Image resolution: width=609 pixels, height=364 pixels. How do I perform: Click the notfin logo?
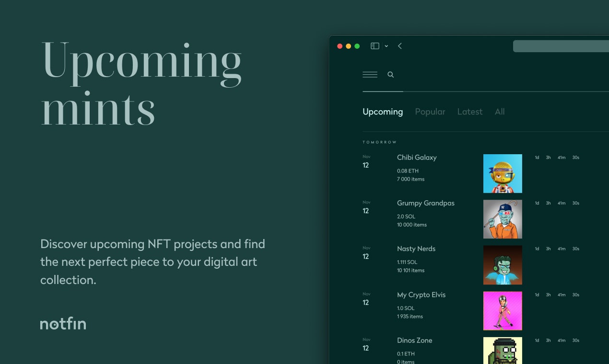[63, 323]
